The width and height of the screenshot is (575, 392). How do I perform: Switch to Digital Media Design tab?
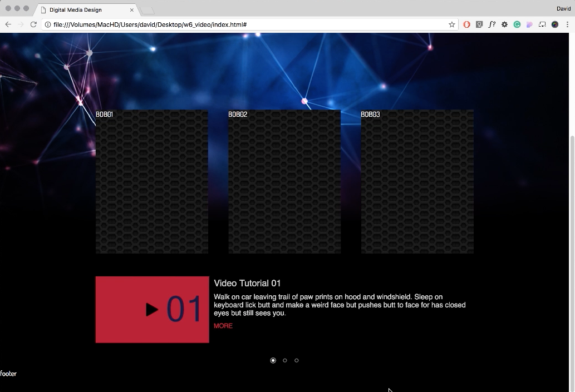(x=83, y=10)
